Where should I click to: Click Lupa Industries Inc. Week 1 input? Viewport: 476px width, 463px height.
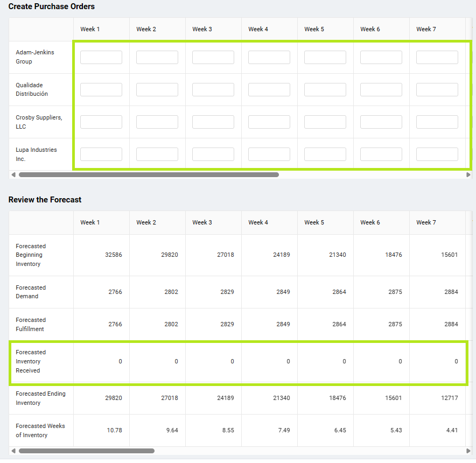click(x=101, y=155)
